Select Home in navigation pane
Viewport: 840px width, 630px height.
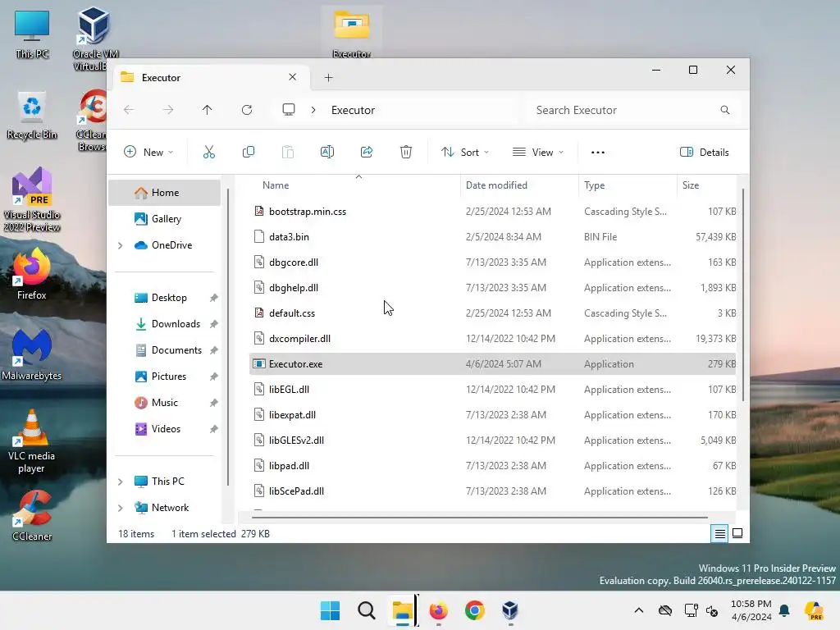tap(164, 193)
